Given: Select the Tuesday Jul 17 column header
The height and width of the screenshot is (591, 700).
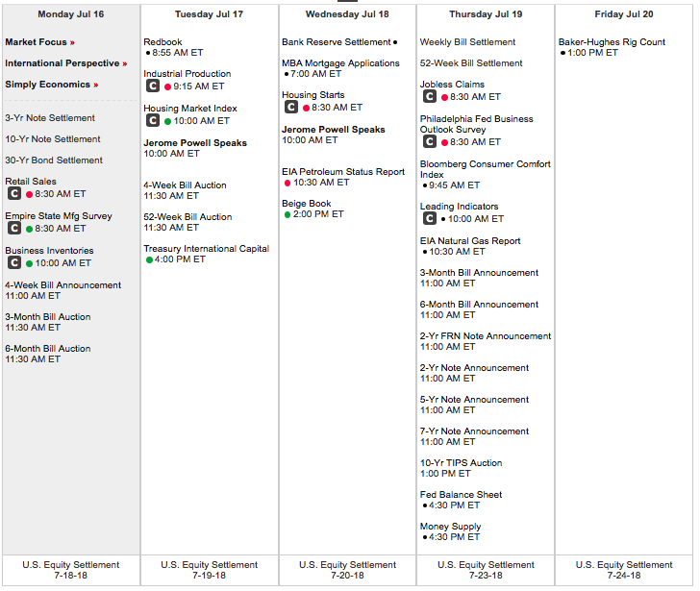Looking at the screenshot, I should point(209,14).
